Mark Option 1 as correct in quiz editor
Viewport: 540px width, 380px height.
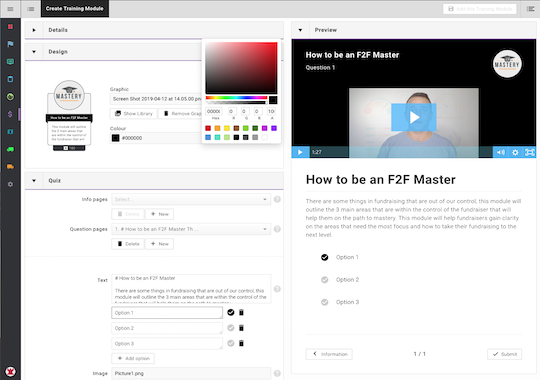click(231, 312)
